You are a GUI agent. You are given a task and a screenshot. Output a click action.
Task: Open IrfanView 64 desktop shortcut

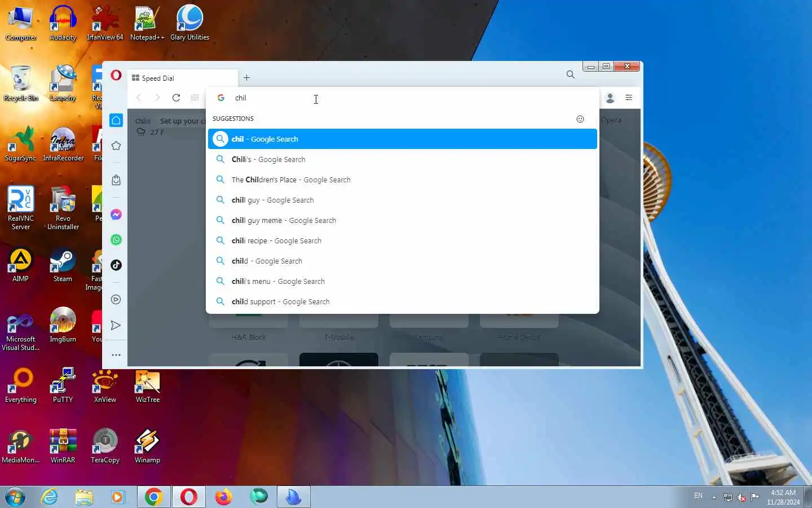[105, 23]
